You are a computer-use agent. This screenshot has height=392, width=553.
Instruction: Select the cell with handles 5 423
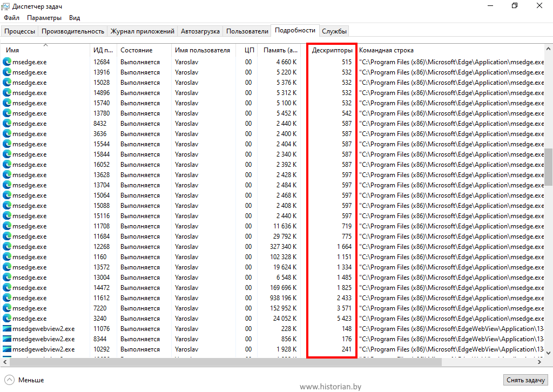click(344, 319)
